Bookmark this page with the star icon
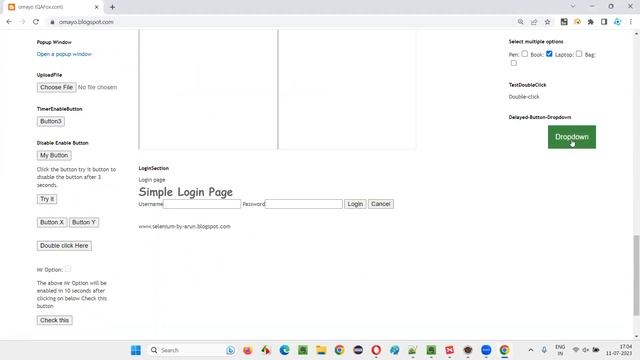Image resolution: width=640 pixels, height=360 pixels. pos(547,22)
